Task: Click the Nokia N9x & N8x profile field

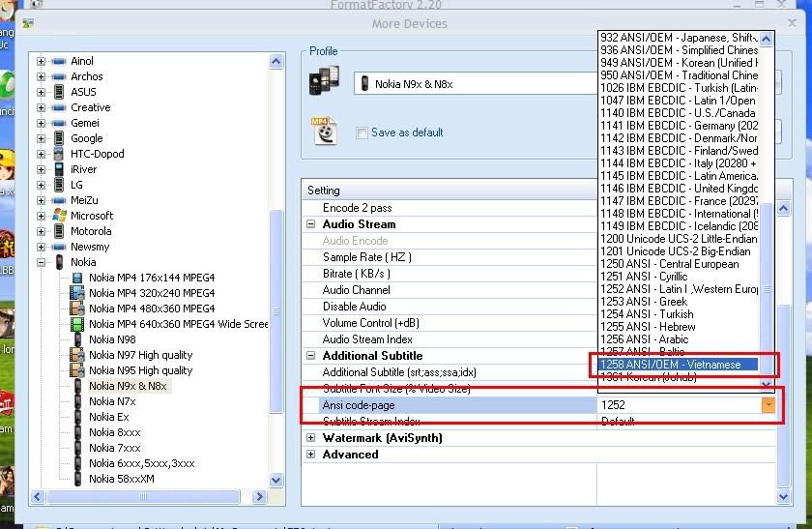Action: 476,84
